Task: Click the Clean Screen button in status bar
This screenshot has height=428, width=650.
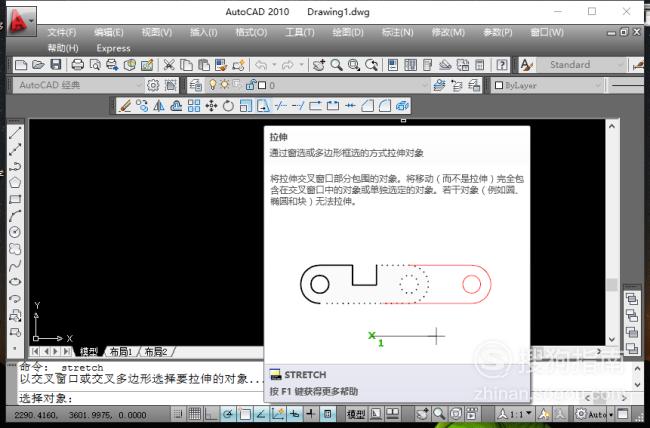Action: tap(623, 414)
